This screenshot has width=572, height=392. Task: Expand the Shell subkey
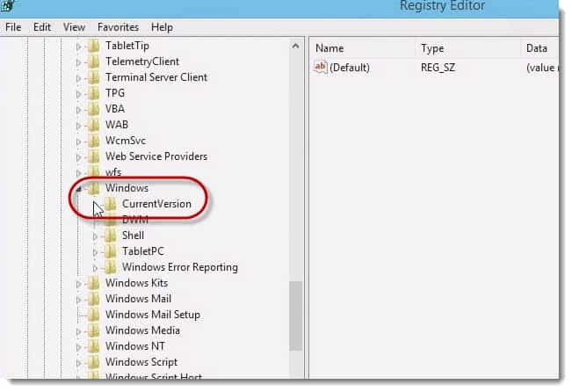click(95, 236)
